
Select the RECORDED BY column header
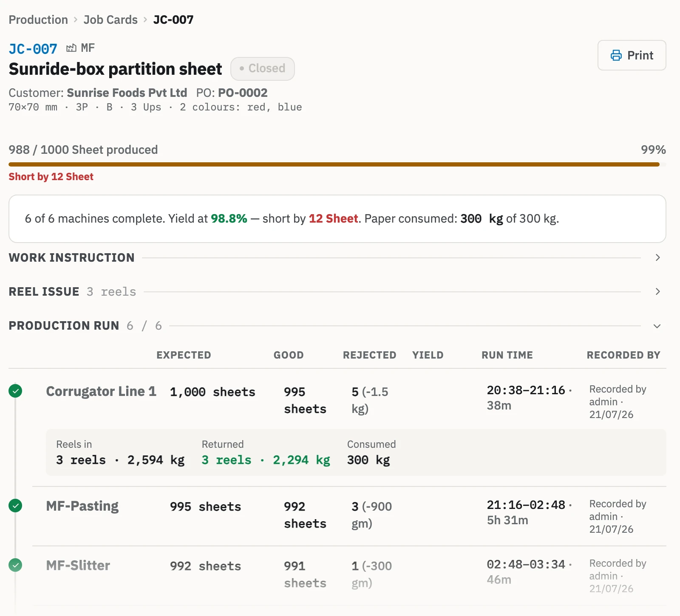[x=623, y=355]
